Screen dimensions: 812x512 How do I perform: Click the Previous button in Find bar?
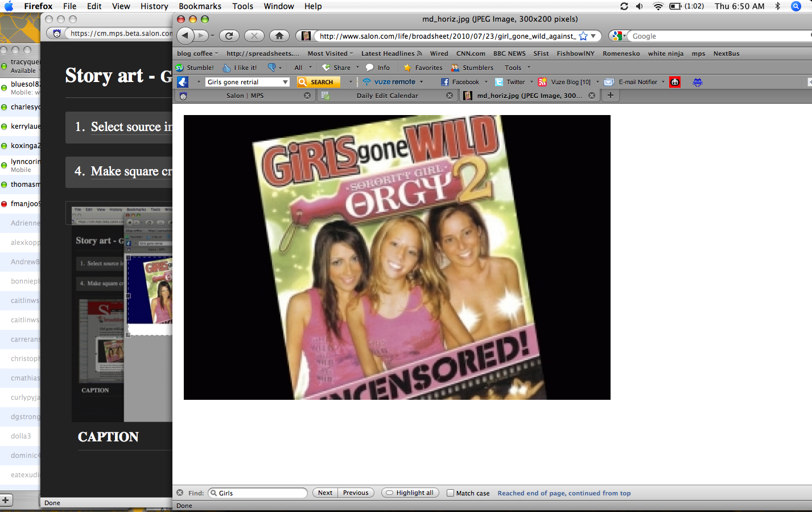[x=356, y=493]
